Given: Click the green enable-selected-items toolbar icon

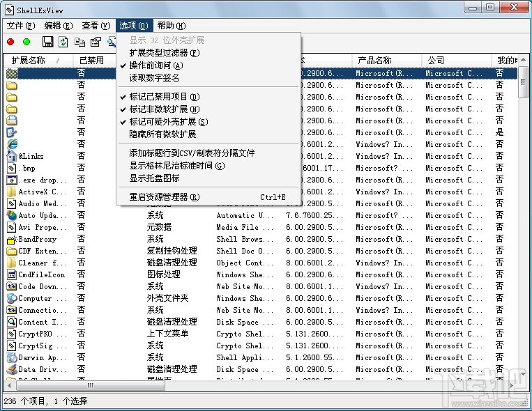Looking at the screenshot, I should point(26,42).
